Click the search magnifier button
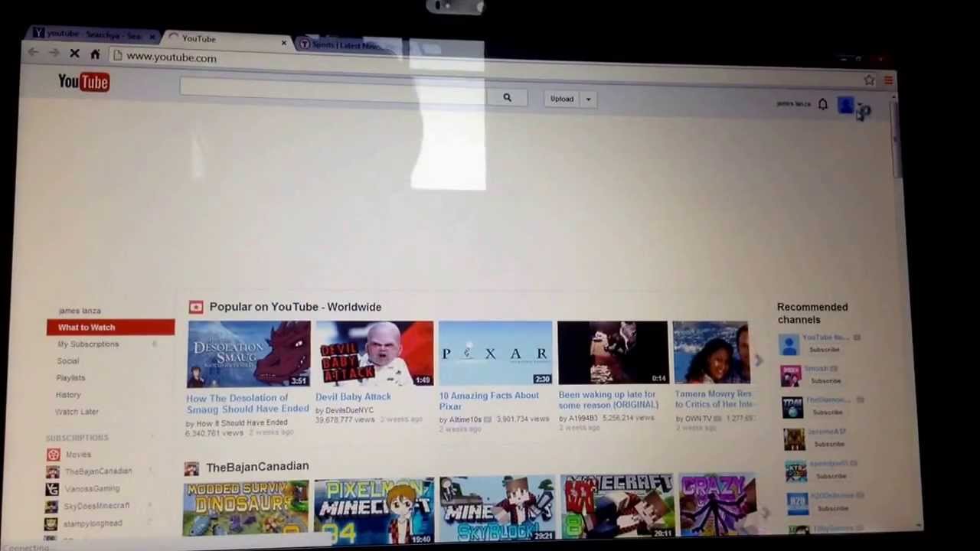This screenshot has width=980, height=551. (507, 98)
